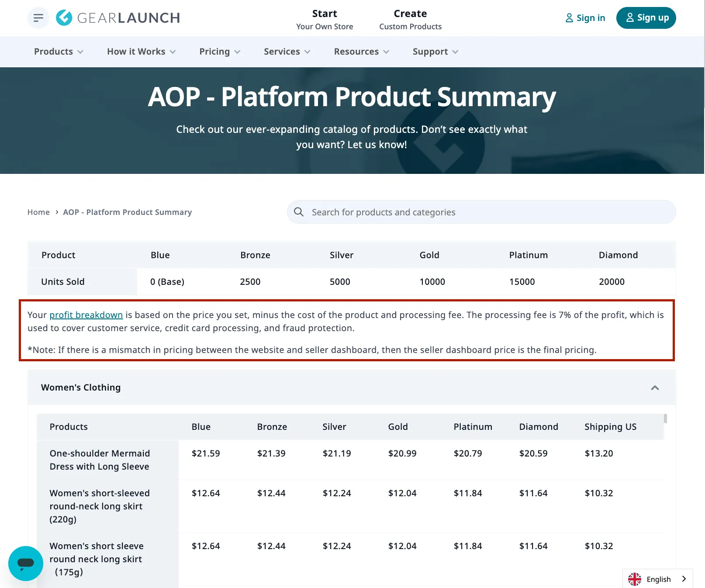705x588 pixels.
Task: Open the Services menu
Action: (287, 52)
